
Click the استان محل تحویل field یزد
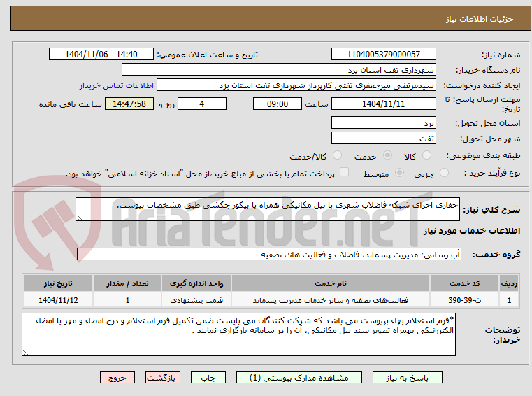point(383,122)
